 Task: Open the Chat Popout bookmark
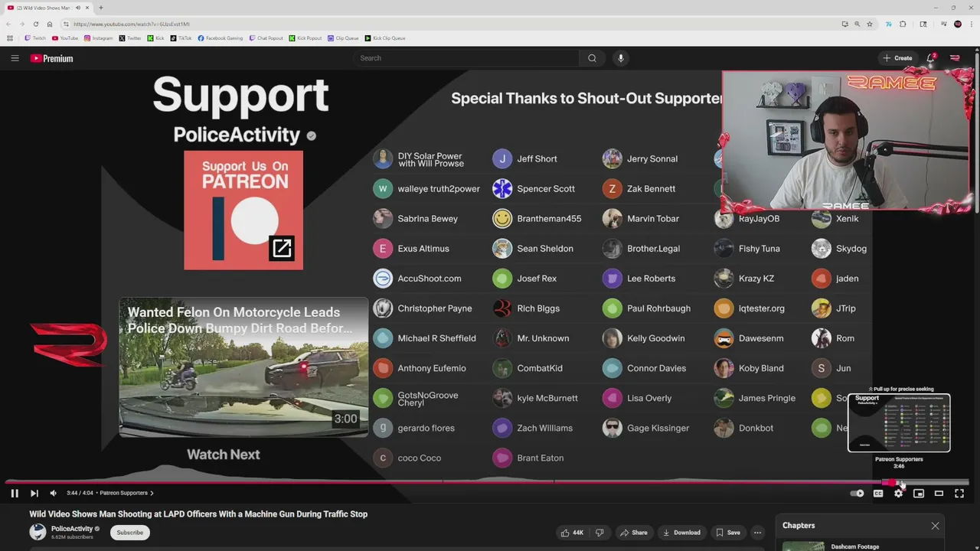click(x=266, y=38)
